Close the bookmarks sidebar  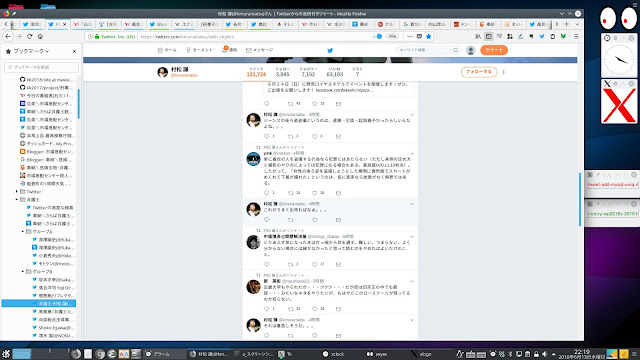[x=74, y=51]
